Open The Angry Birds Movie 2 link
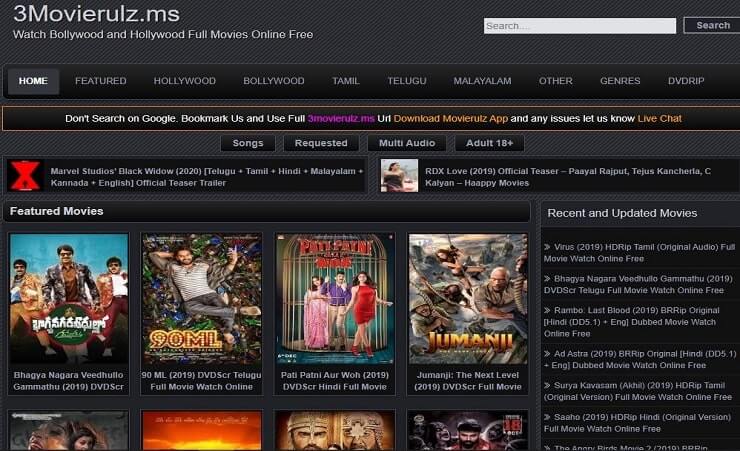 (626, 447)
